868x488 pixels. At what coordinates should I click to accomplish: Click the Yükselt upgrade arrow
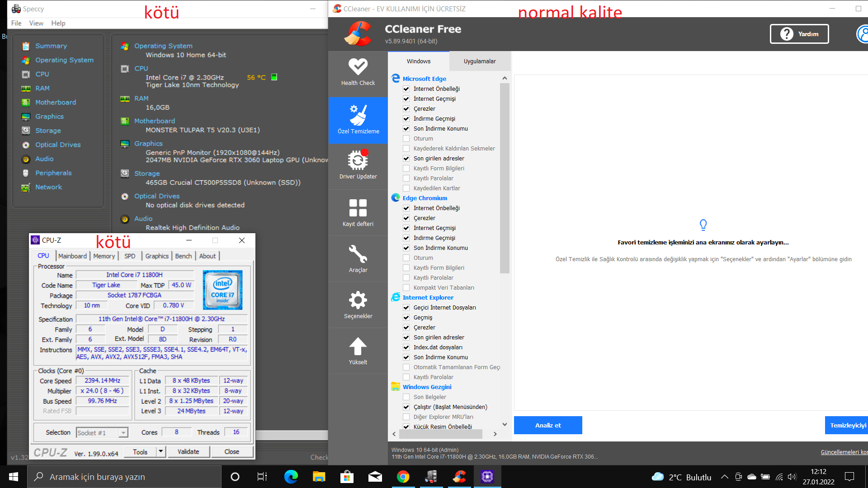(x=358, y=351)
